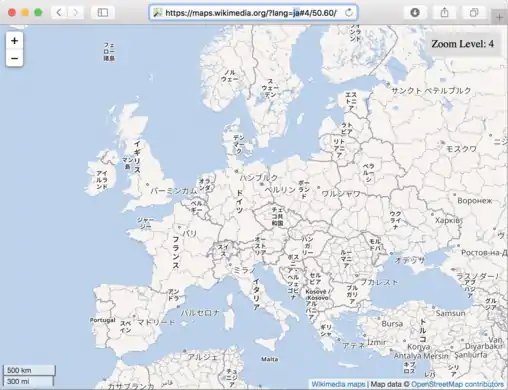Open the Share button in toolbar
508x390 pixels.
coord(444,13)
